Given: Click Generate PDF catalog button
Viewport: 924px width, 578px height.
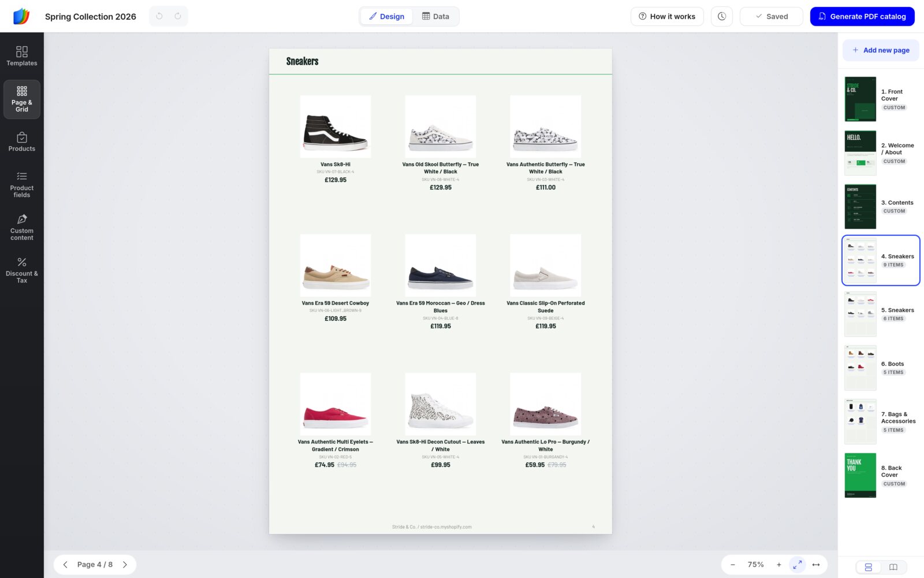Looking at the screenshot, I should coord(862,16).
